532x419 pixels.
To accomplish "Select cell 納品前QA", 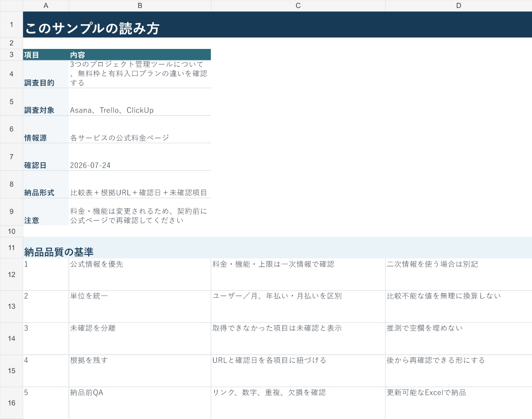I will click(140, 403).
